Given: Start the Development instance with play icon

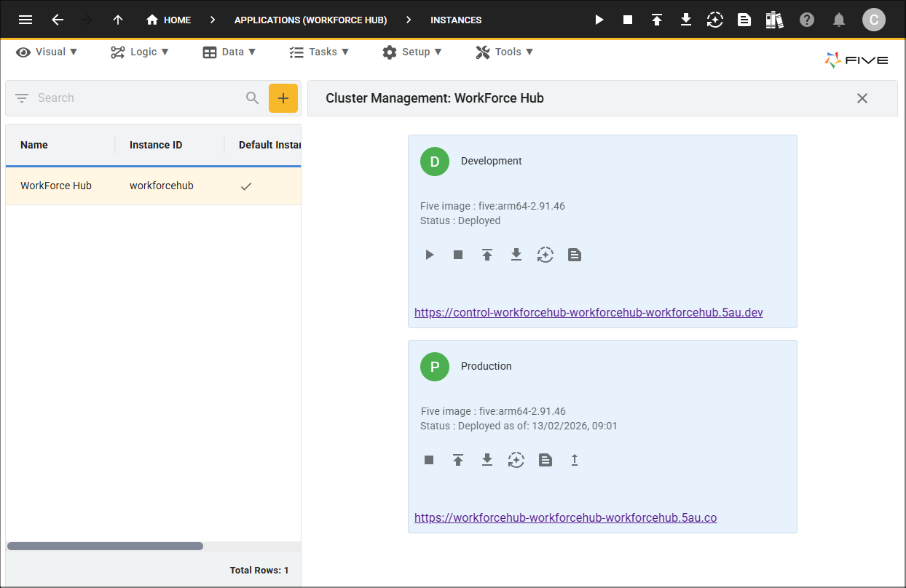Looking at the screenshot, I should (x=430, y=255).
